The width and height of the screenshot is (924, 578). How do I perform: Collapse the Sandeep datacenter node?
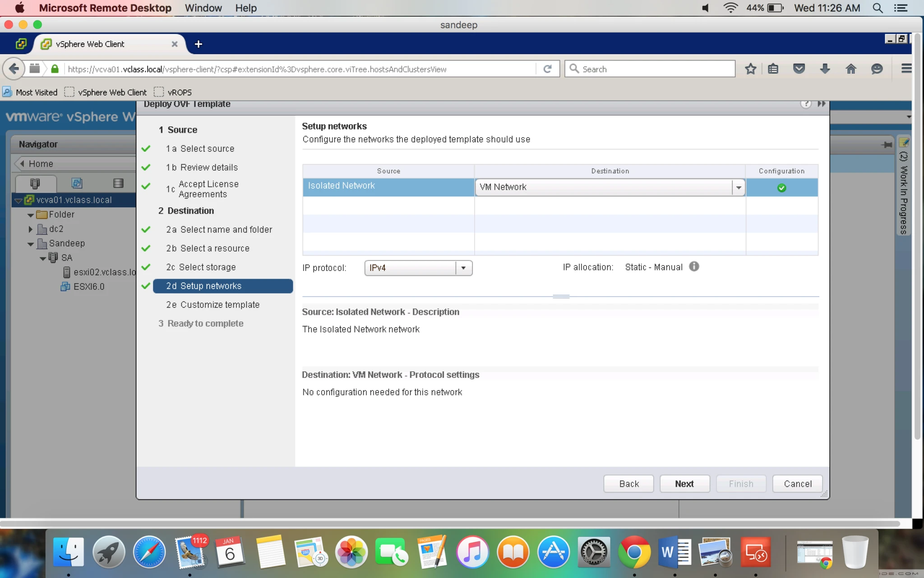pyautogui.click(x=30, y=244)
